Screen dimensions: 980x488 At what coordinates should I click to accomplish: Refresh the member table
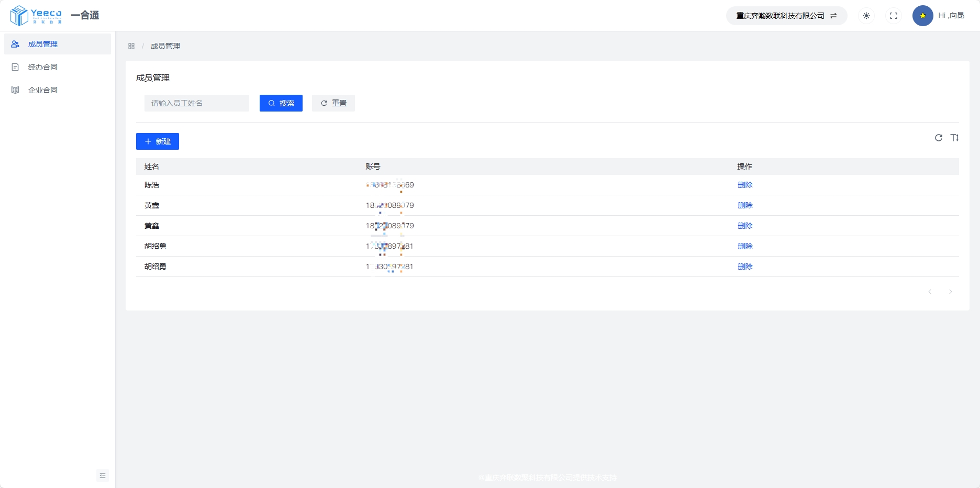(939, 138)
